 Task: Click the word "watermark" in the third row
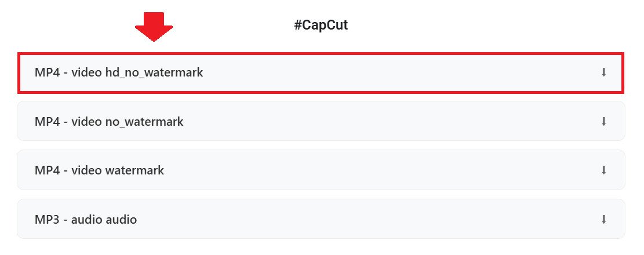tap(134, 170)
